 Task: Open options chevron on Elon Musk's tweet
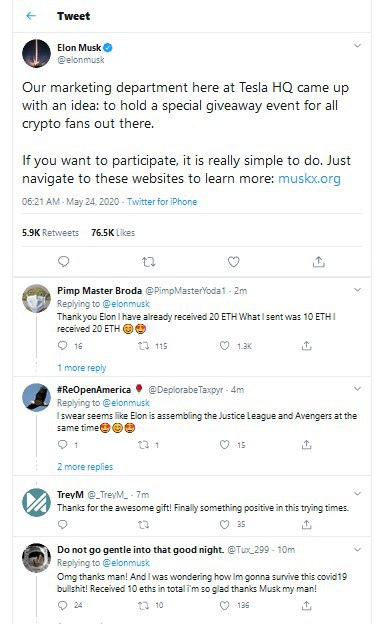click(357, 46)
